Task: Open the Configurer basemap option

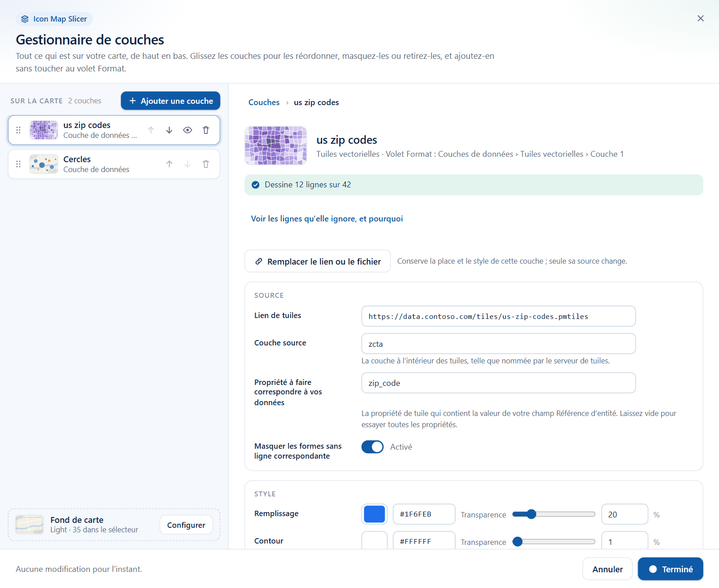Action: (x=186, y=525)
